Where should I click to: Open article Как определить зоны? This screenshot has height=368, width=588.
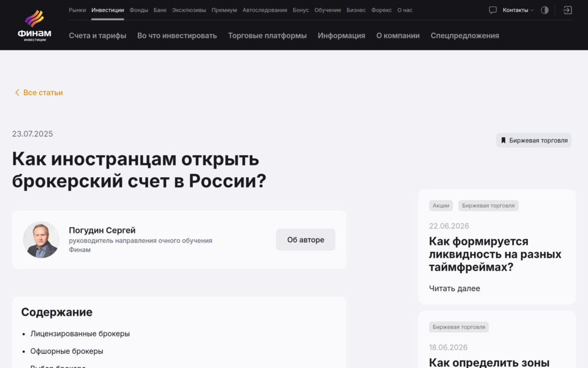[489, 362]
